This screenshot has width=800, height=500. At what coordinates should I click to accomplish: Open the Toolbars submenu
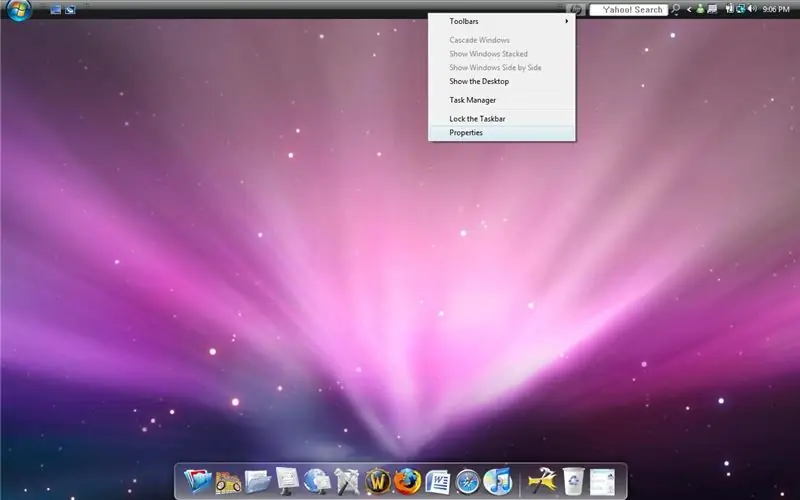[502, 21]
